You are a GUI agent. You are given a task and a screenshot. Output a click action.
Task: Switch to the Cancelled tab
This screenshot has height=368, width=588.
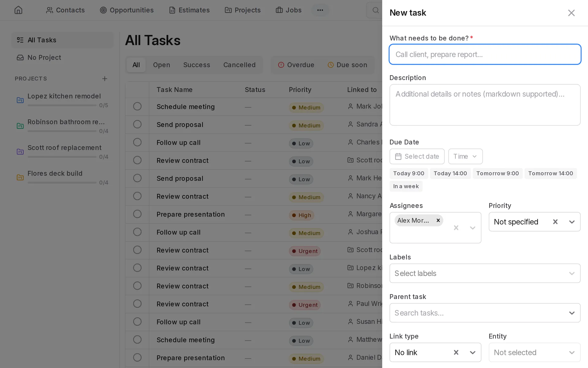pos(239,65)
